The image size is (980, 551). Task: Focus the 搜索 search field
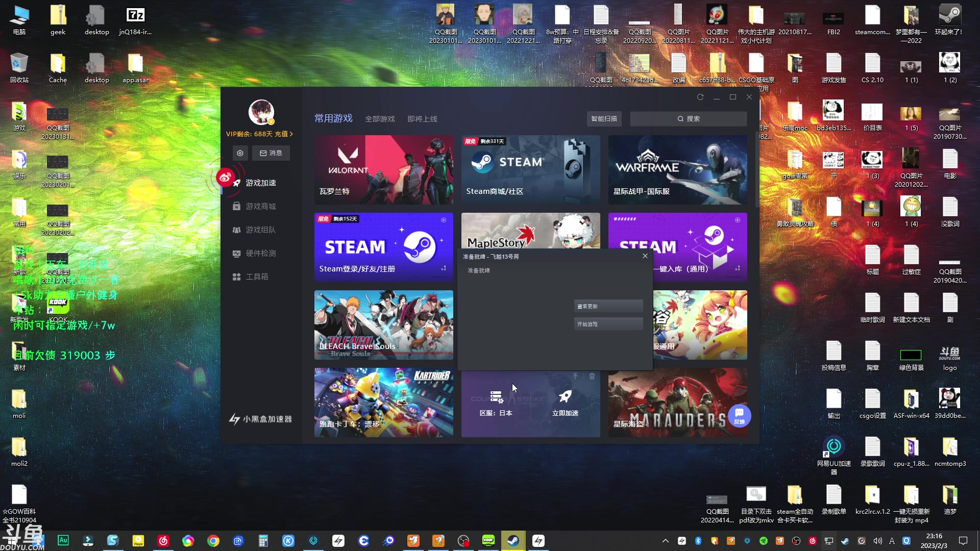point(688,119)
